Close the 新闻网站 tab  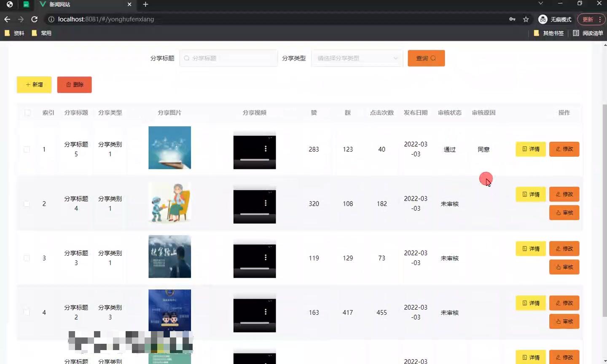pyautogui.click(x=129, y=4)
